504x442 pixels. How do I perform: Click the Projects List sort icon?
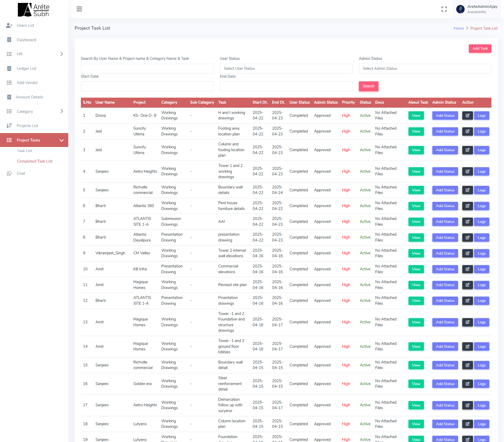pos(9,126)
